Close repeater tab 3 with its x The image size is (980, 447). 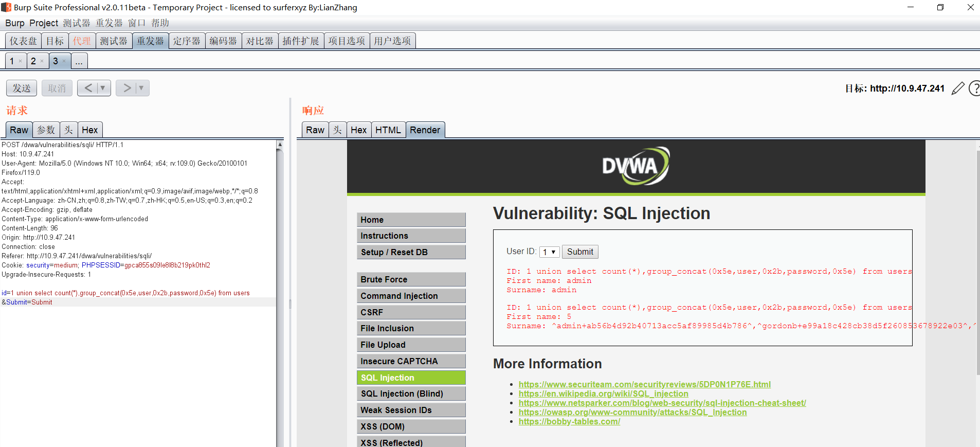pos(64,61)
